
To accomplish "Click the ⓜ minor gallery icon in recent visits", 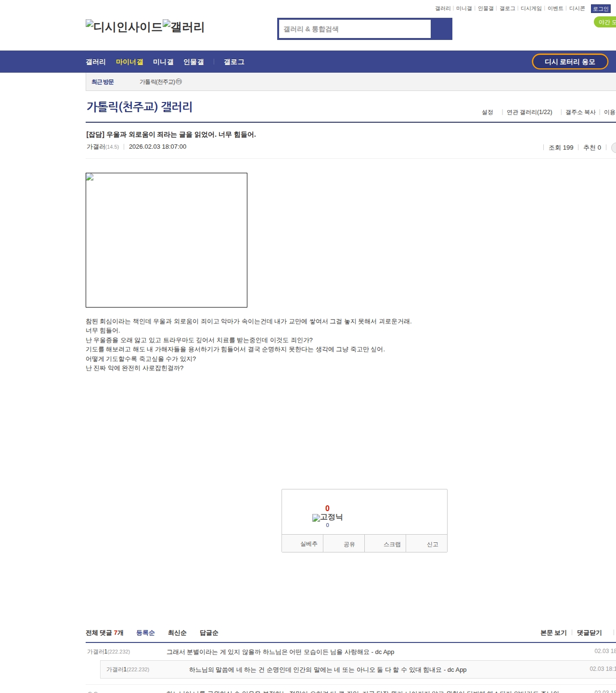I will [179, 82].
